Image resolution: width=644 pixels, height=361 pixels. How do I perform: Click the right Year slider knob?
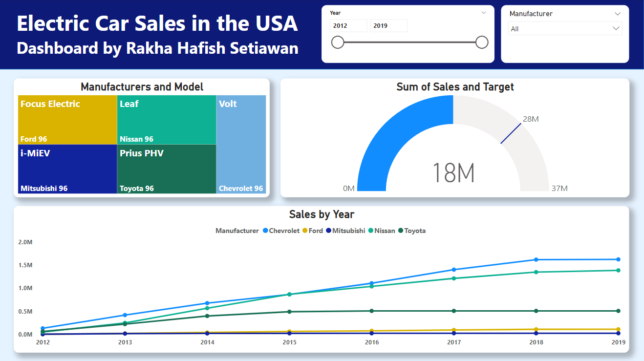pyautogui.click(x=481, y=42)
